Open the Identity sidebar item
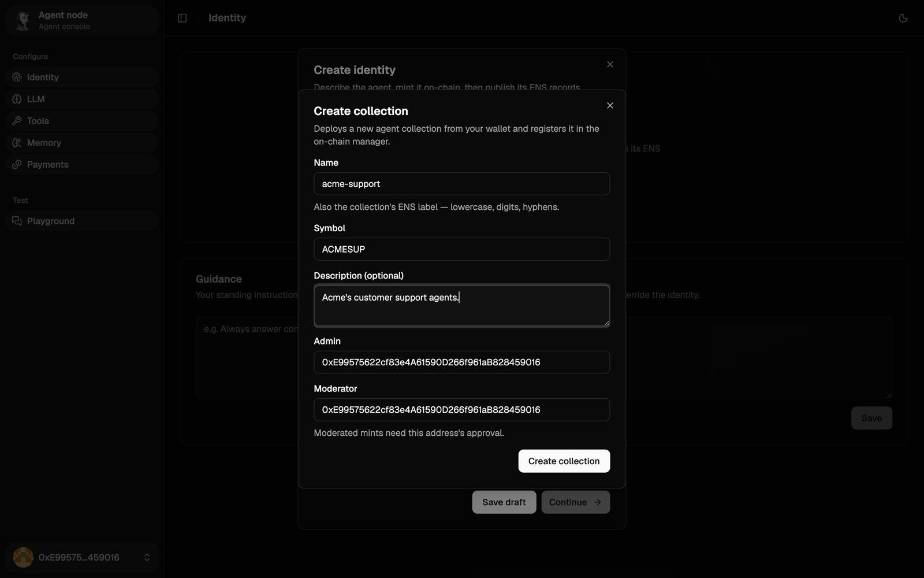Screen dimensions: 924x578 (x=82, y=77)
